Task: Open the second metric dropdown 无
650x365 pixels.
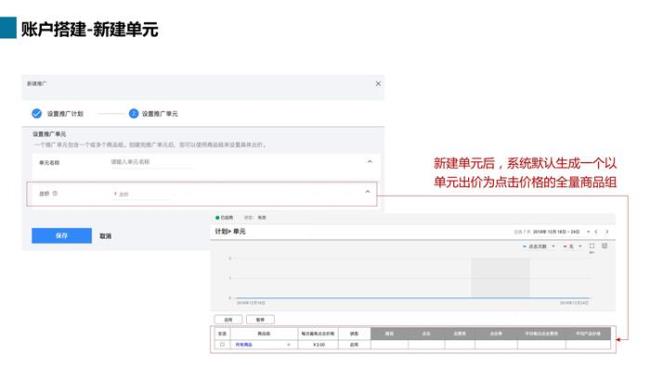Action: click(572, 246)
